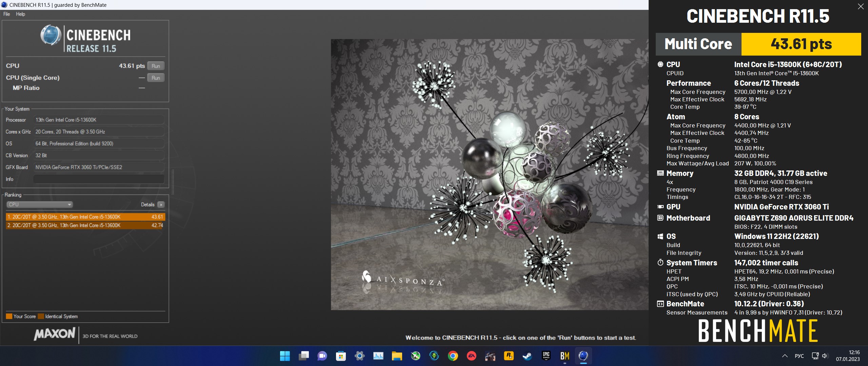Launch Epic Games from taskbar
Image resolution: width=868 pixels, height=366 pixels.
[x=546, y=356]
